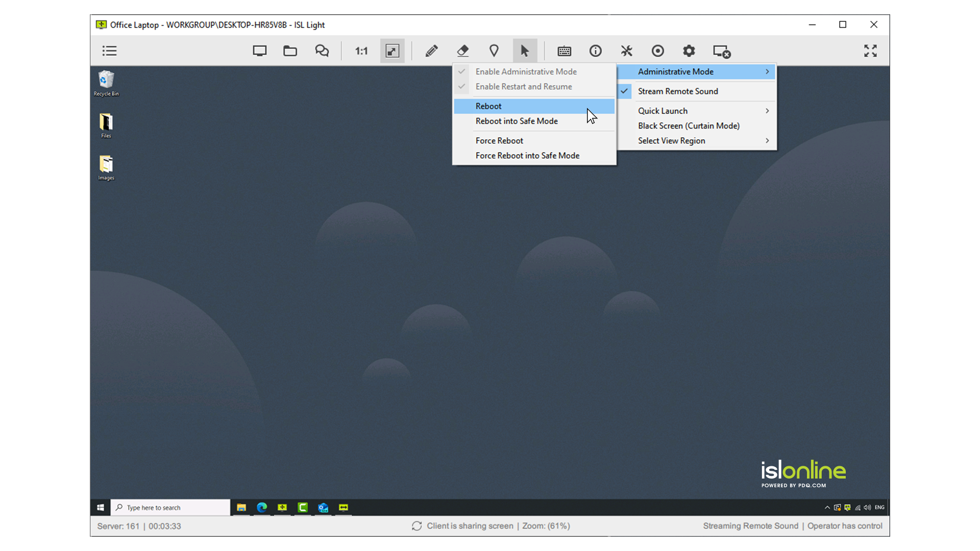Toggle the fit-to-window scaling button
Screen dimensions: 980x551
click(392, 51)
